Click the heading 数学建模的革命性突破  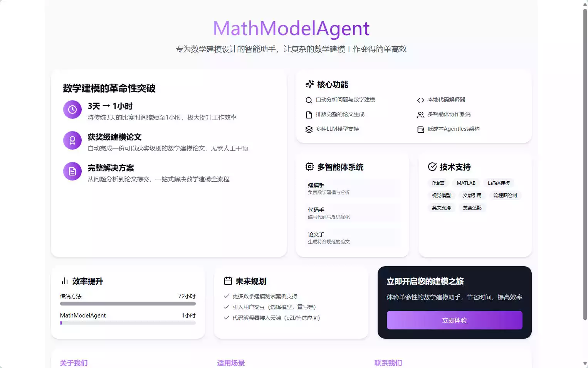pos(109,88)
